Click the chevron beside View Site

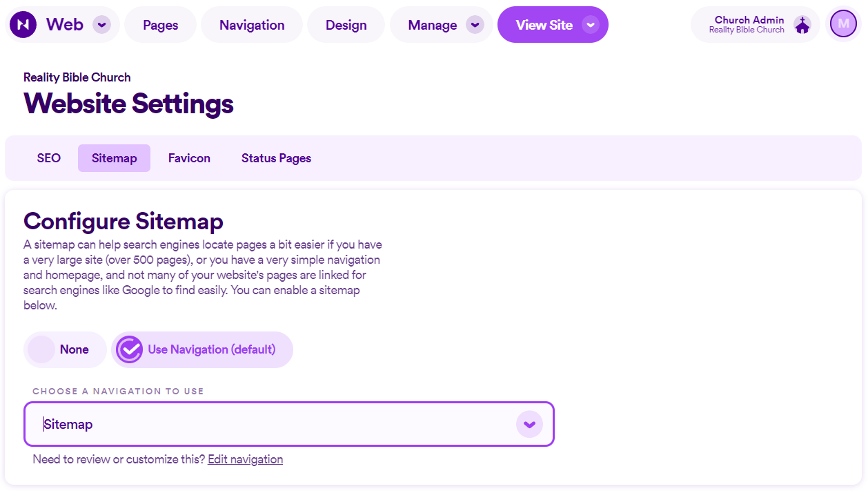coord(591,24)
